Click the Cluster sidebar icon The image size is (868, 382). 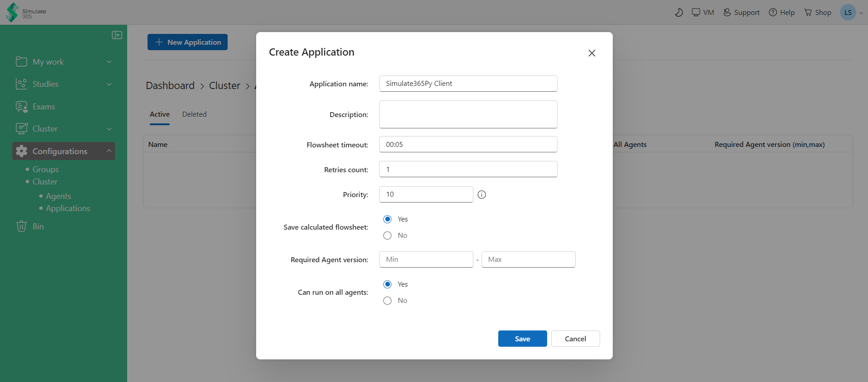click(21, 129)
